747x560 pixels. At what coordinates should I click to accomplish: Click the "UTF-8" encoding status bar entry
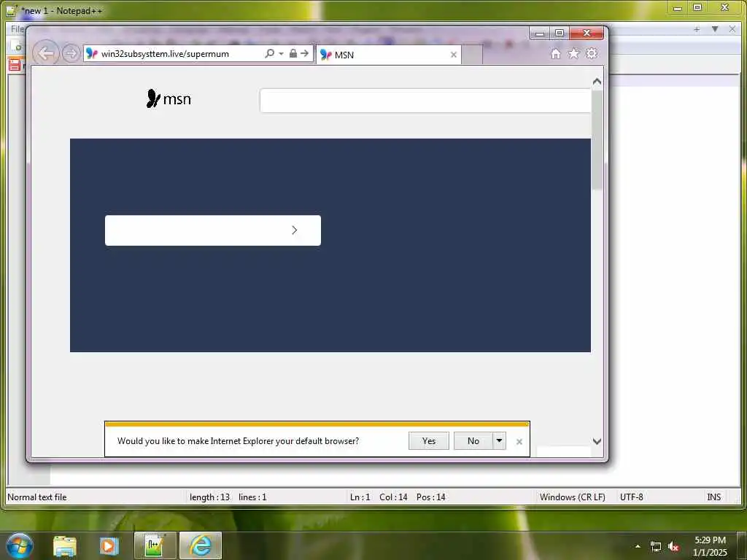[x=632, y=497]
